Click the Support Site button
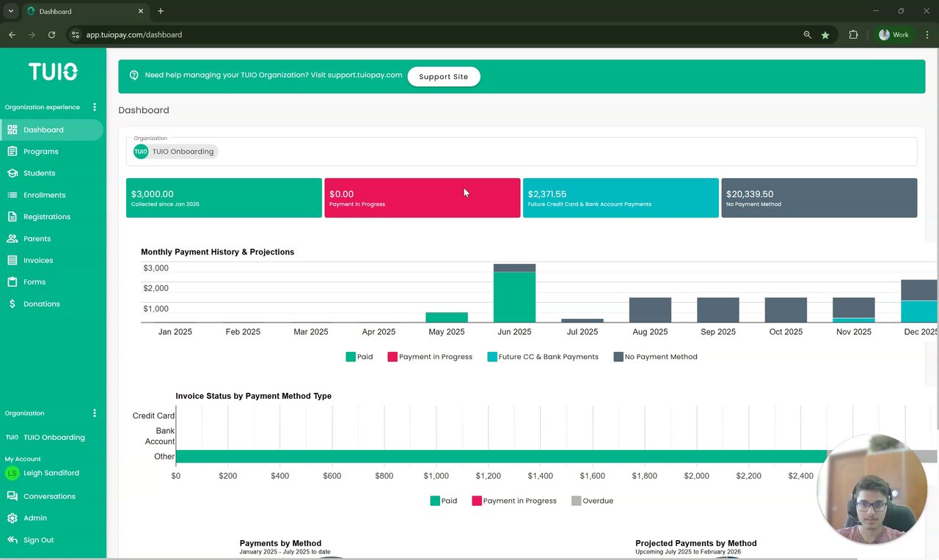The width and height of the screenshot is (939, 560). click(444, 76)
